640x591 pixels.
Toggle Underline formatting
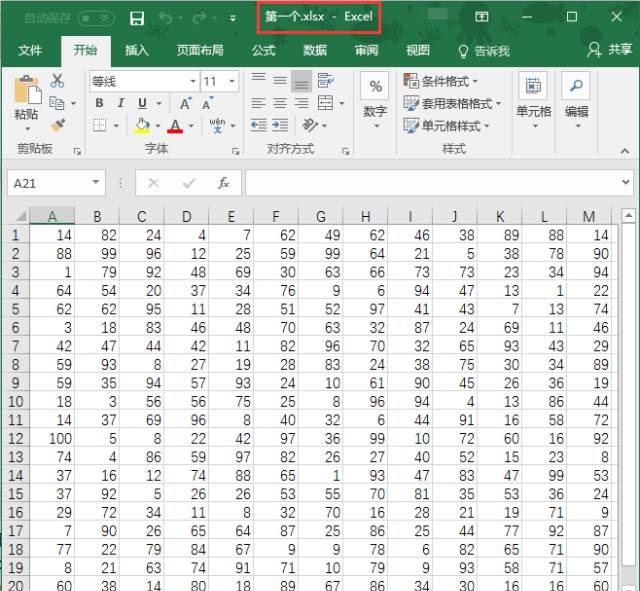[142, 103]
